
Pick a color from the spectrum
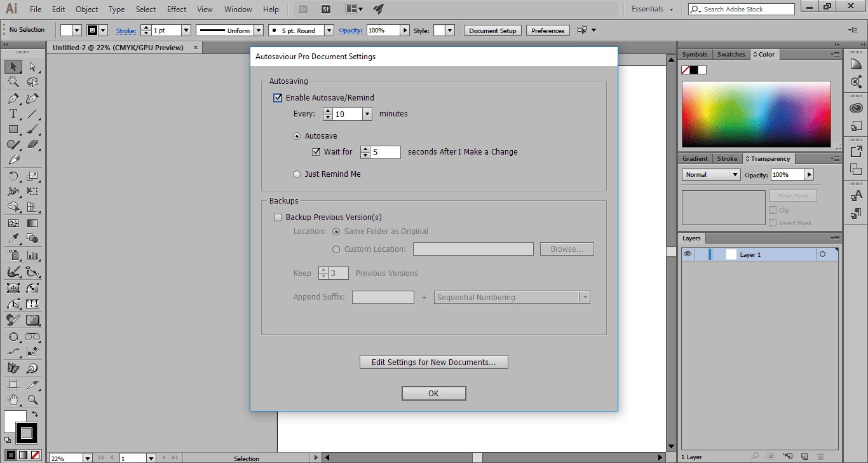click(756, 114)
